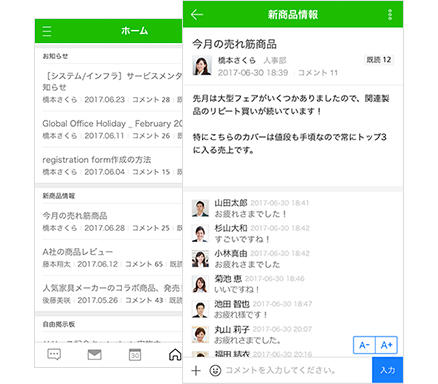This screenshot has width=438, height=384.
Task: Open the registration form作成の方法 post
Action: click(112, 165)
